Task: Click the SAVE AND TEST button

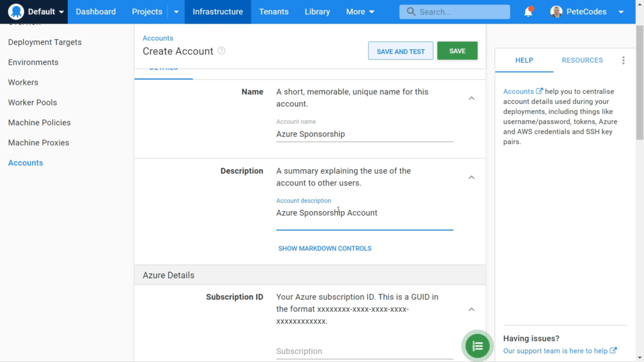Action: point(401,51)
